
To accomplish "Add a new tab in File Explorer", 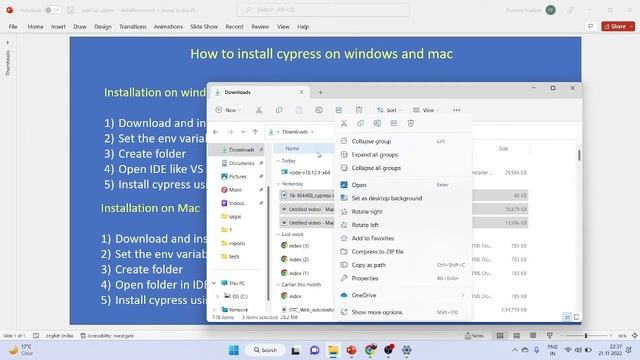I will tap(320, 92).
